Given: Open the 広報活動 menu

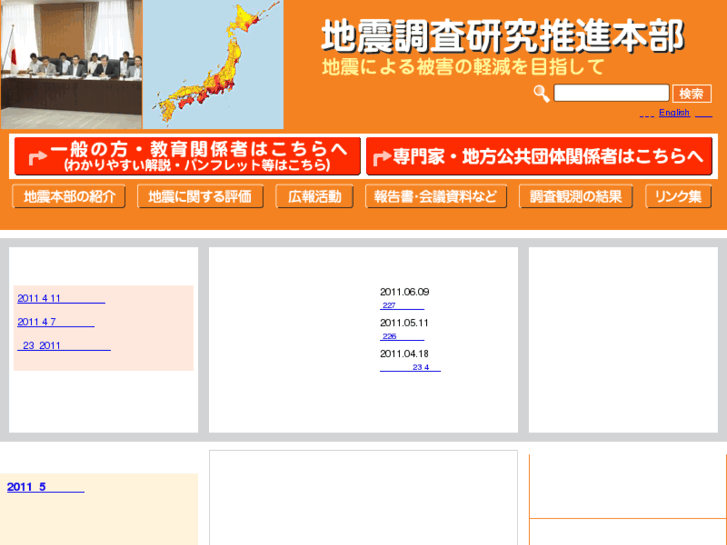Looking at the screenshot, I should pyautogui.click(x=314, y=197).
